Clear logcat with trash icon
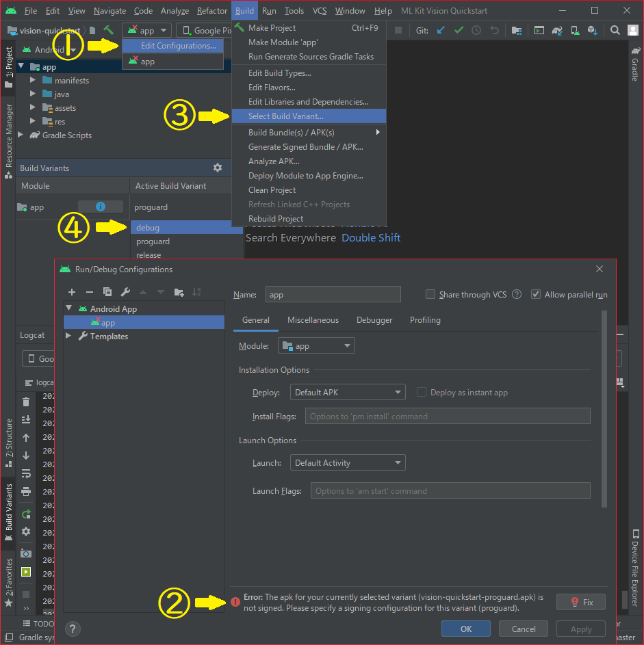 click(26, 402)
